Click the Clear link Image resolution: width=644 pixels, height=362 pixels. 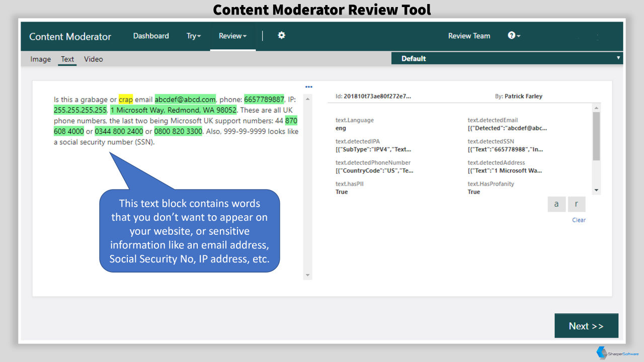pos(579,220)
